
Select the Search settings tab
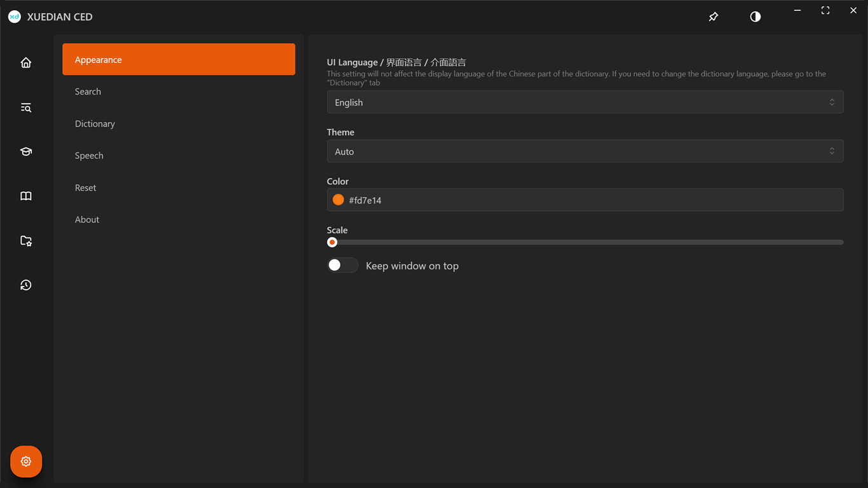88,91
